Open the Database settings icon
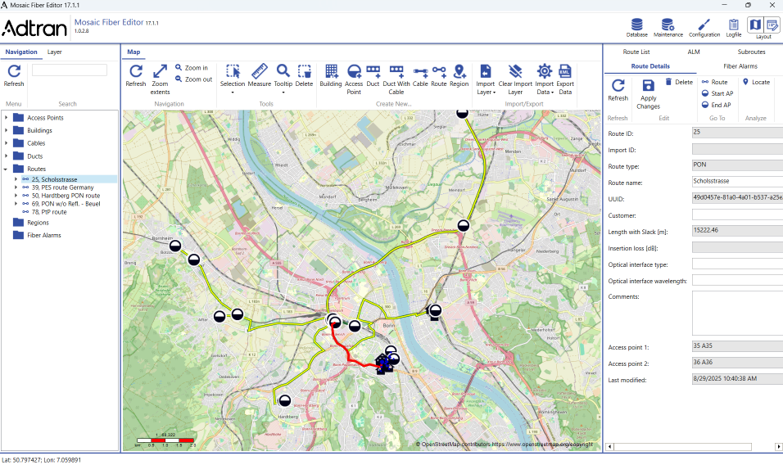 coord(637,28)
